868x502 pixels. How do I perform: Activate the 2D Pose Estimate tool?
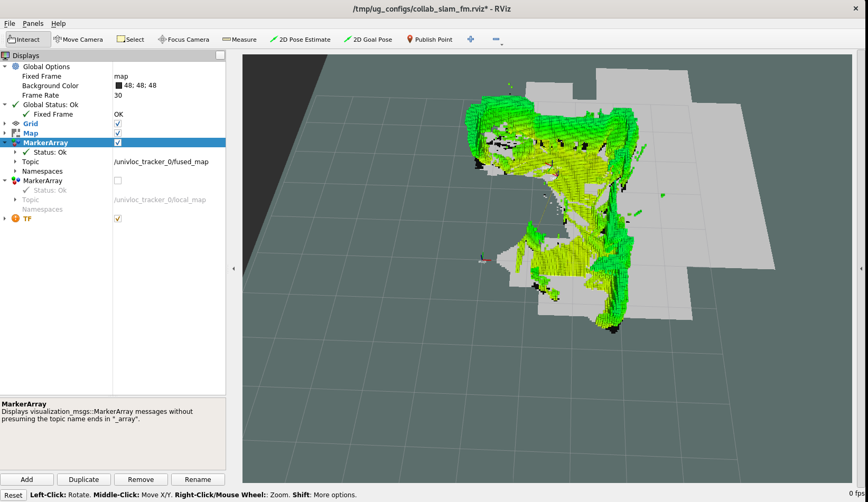click(300, 40)
